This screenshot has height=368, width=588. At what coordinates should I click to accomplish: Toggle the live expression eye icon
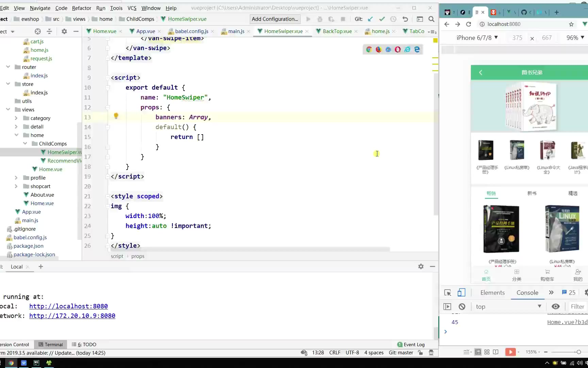(x=555, y=306)
